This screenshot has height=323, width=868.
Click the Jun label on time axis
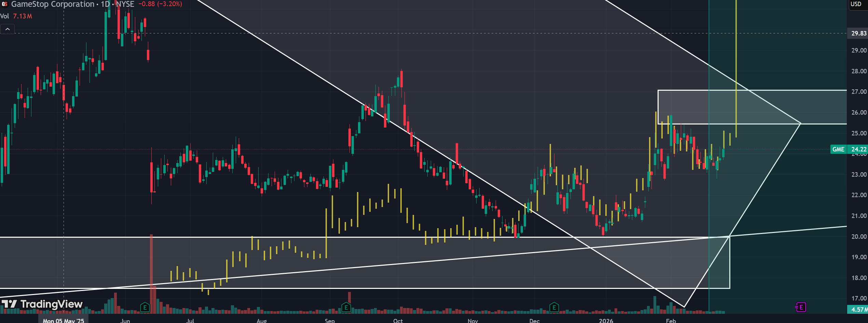[125, 321]
